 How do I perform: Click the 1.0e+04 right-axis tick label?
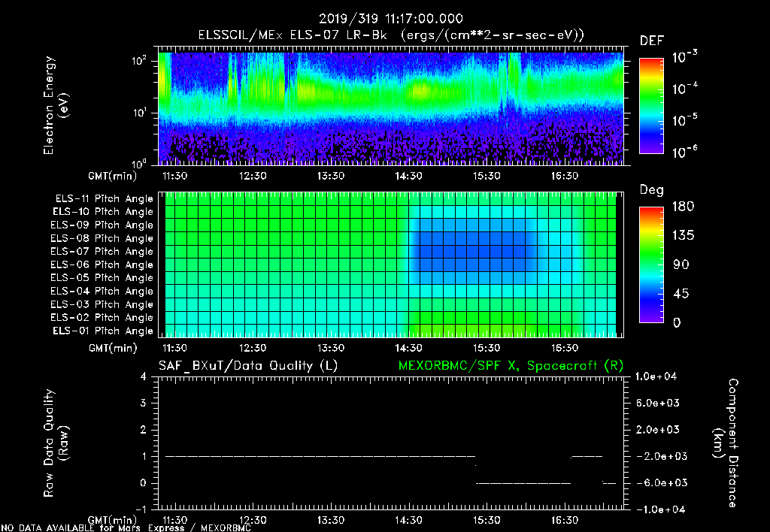click(x=656, y=376)
